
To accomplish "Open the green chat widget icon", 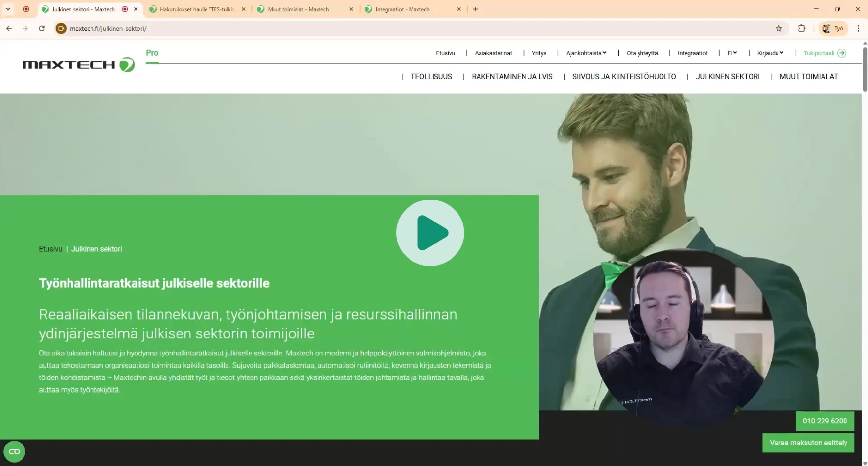I will (14, 451).
